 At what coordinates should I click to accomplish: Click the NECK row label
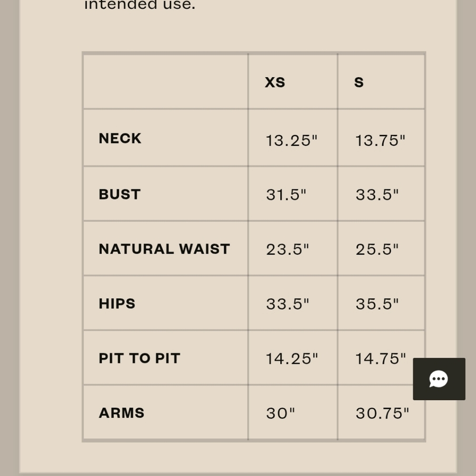click(120, 138)
